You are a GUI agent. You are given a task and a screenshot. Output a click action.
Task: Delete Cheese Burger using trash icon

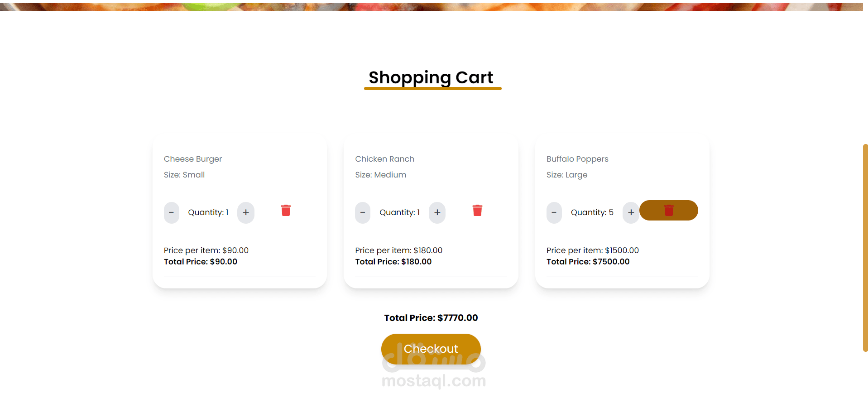tap(286, 211)
